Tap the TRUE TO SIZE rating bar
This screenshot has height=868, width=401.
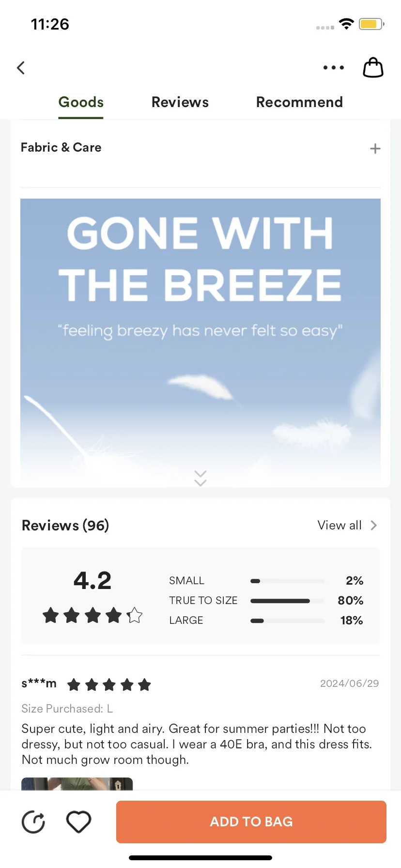point(287,601)
